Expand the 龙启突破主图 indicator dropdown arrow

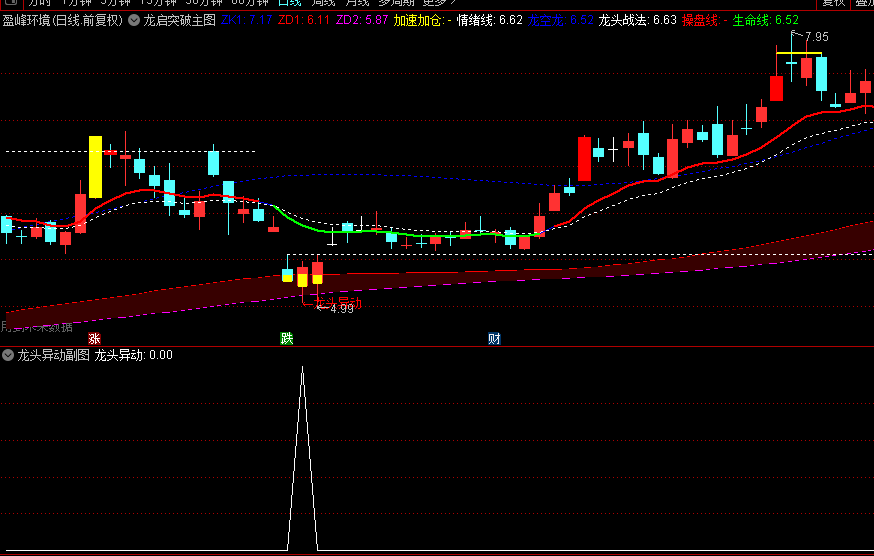point(134,21)
